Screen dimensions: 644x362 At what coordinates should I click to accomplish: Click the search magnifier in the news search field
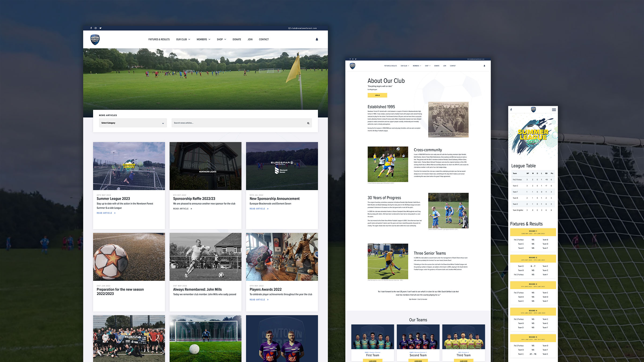coord(308,123)
